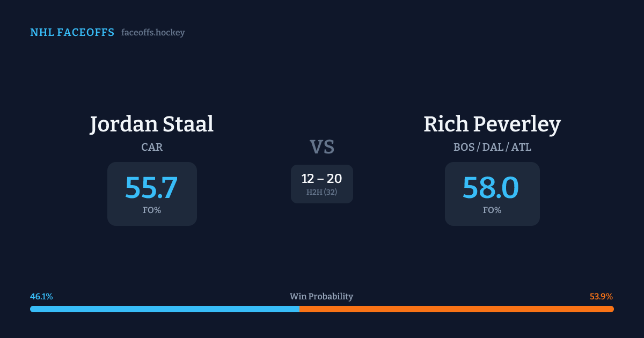This screenshot has width=644, height=338.
Task: Click Jordan Staal's 55.7 FO% card
Action: coord(152,194)
